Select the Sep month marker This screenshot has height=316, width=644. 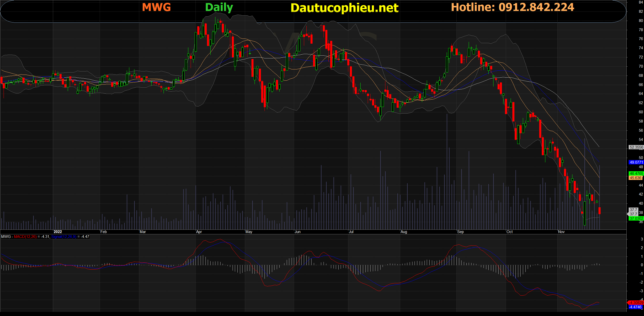coord(460,232)
